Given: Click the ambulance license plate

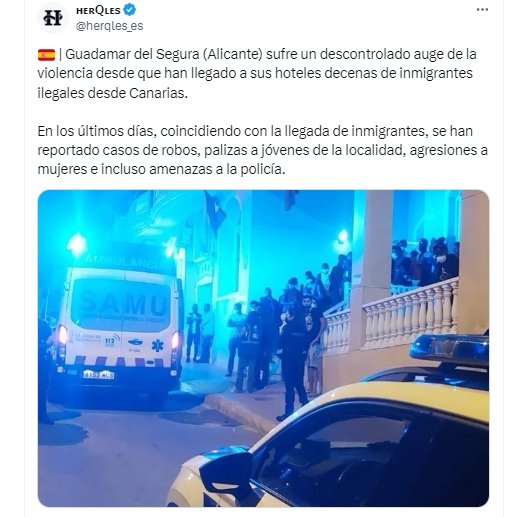Looking at the screenshot, I should coord(99,375).
